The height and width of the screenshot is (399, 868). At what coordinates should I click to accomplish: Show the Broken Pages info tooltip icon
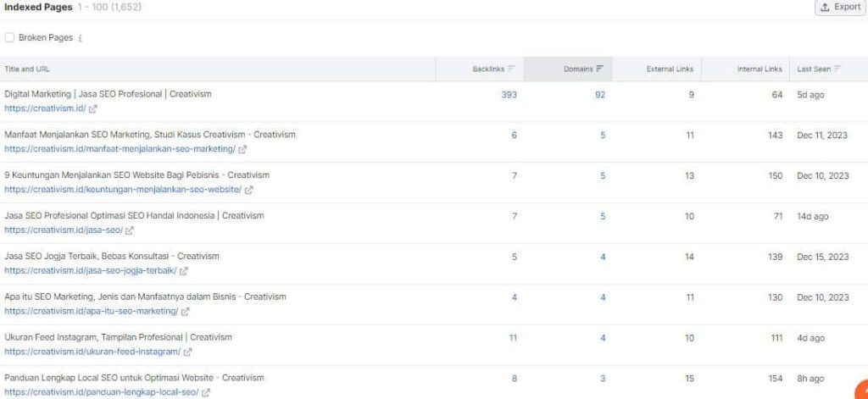tap(81, 38)
